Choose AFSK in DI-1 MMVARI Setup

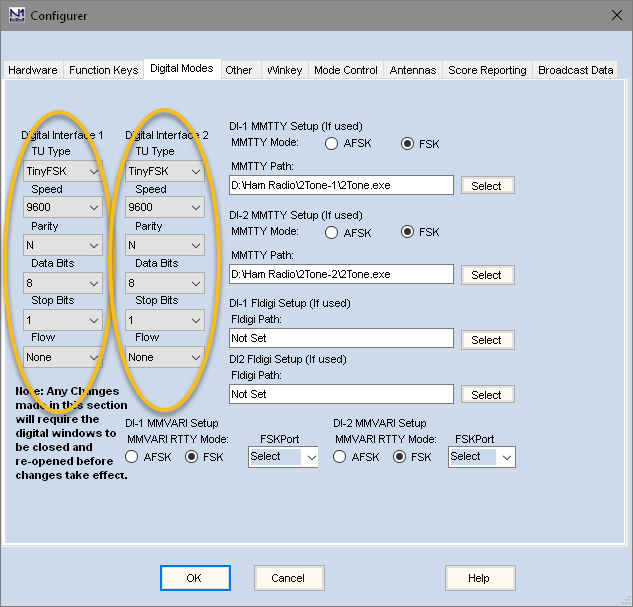pos(132,456)
